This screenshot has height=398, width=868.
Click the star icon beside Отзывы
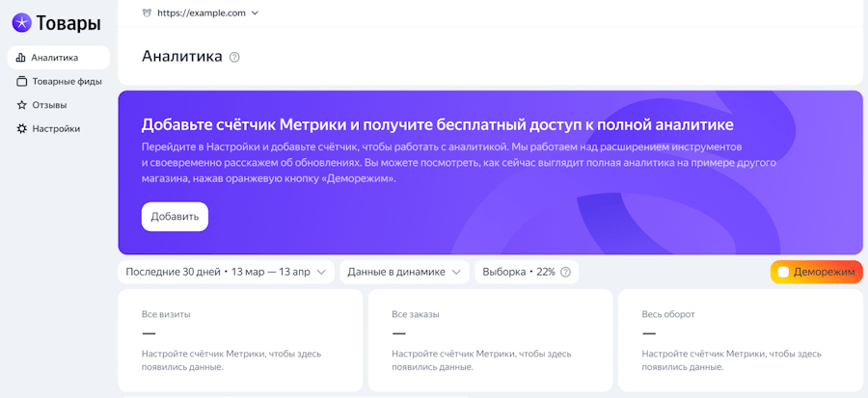21,105
